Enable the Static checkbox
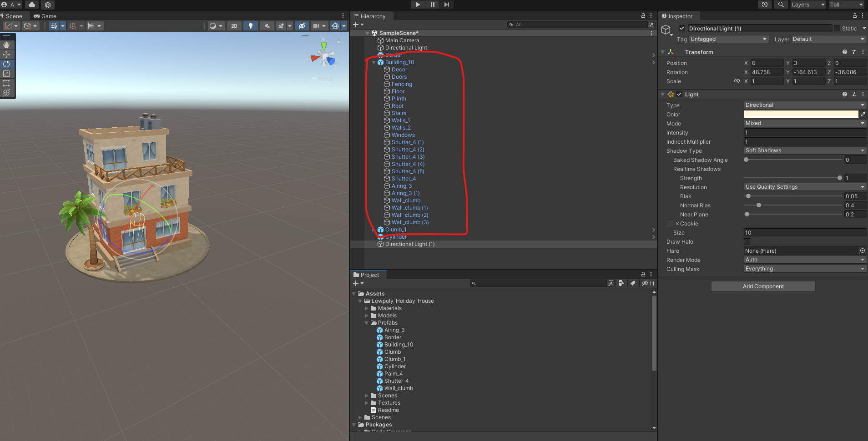The image size is (868, 441). tap(837, 28)
